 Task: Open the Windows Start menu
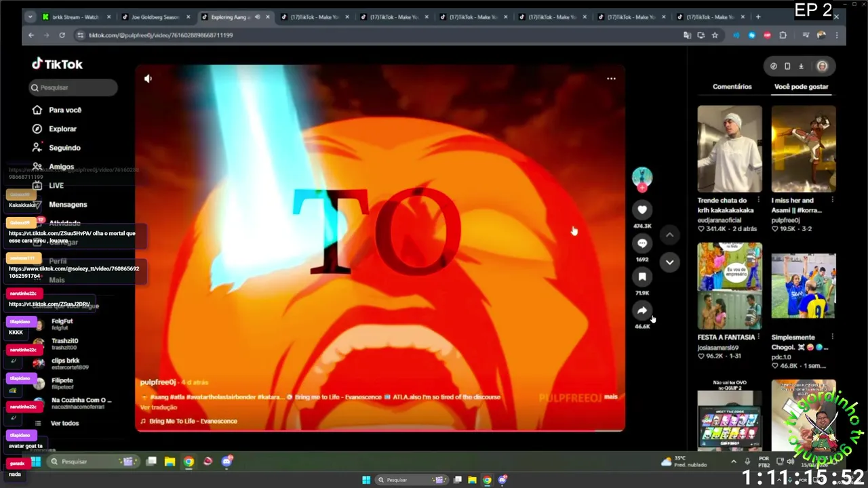coord(35,462)
